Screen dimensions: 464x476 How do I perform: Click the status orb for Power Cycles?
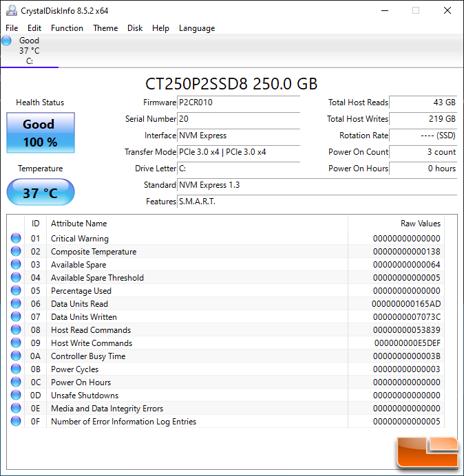16,369
